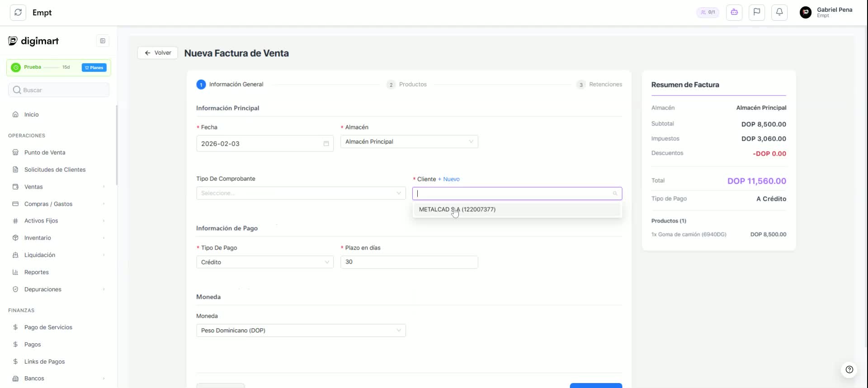
Task: Expand the Tipo De Comprobante dropdown
Action: 301,193
